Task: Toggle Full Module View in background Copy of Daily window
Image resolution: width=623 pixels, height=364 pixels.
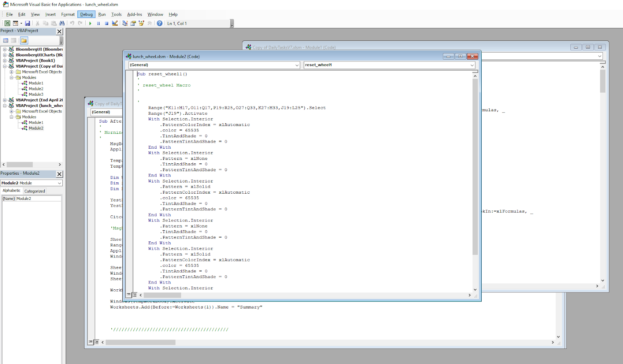Action: pos(96,342)
